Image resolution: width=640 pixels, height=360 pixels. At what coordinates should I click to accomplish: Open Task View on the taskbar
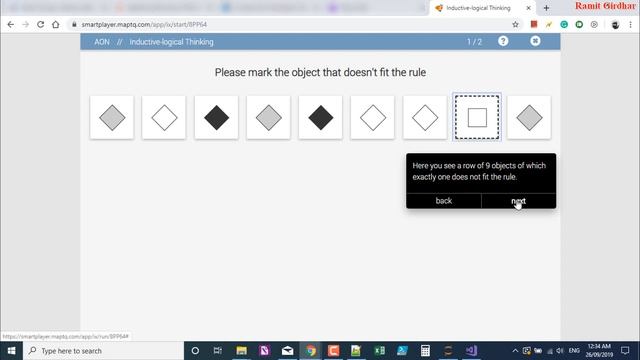click(x=218, y=351)
